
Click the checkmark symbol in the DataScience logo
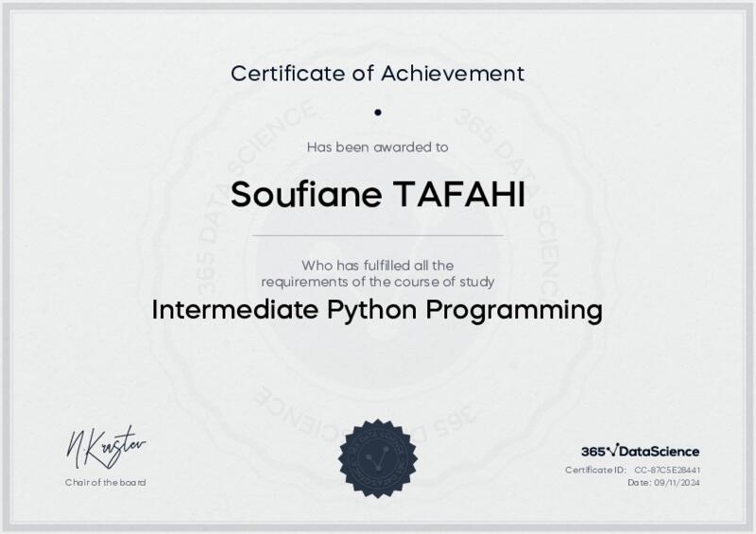[612, 450]
